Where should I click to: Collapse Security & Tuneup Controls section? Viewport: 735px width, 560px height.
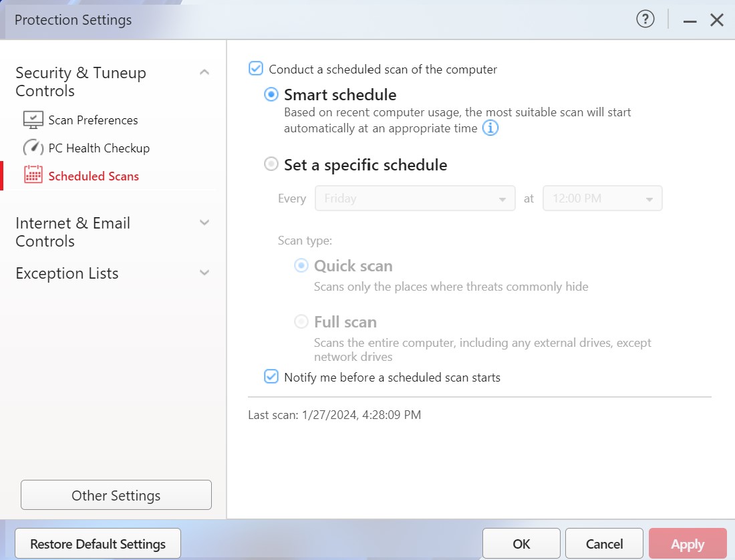point(204,72)
